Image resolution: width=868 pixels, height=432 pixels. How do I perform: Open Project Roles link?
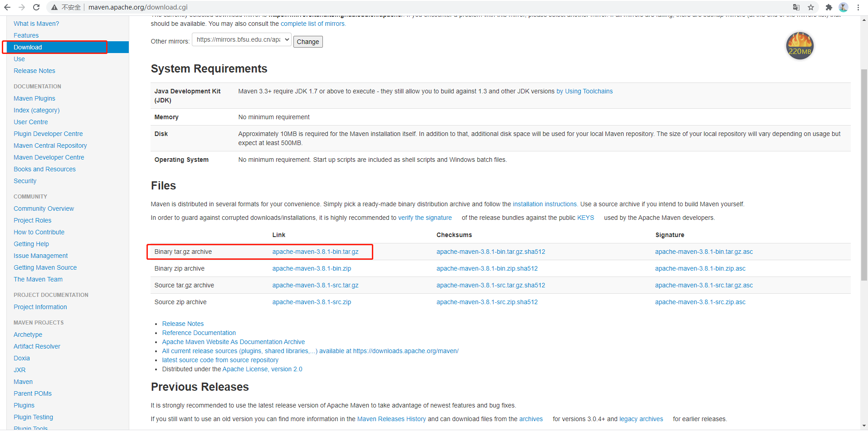coord(33,220)
